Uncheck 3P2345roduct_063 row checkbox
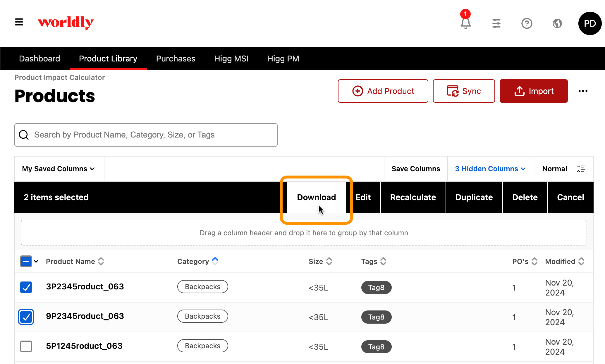This screenshot has width=605, height=364. pos(26,287)
